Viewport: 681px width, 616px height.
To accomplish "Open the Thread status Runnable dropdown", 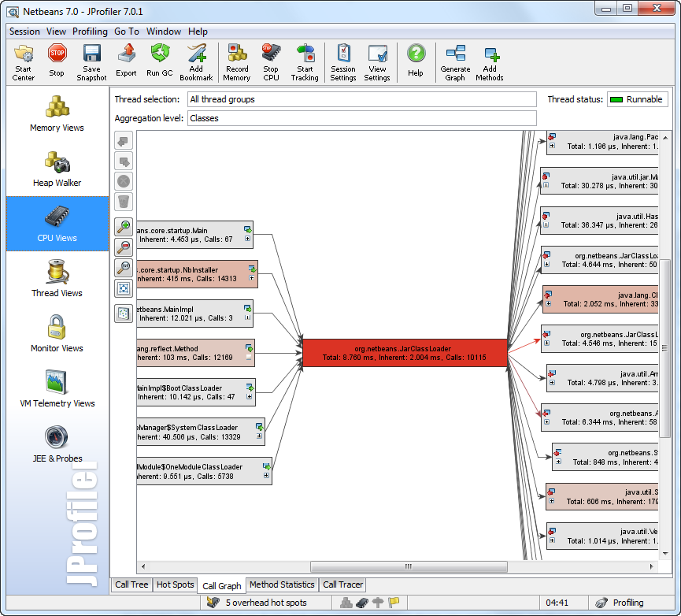I will coord(637,99).
